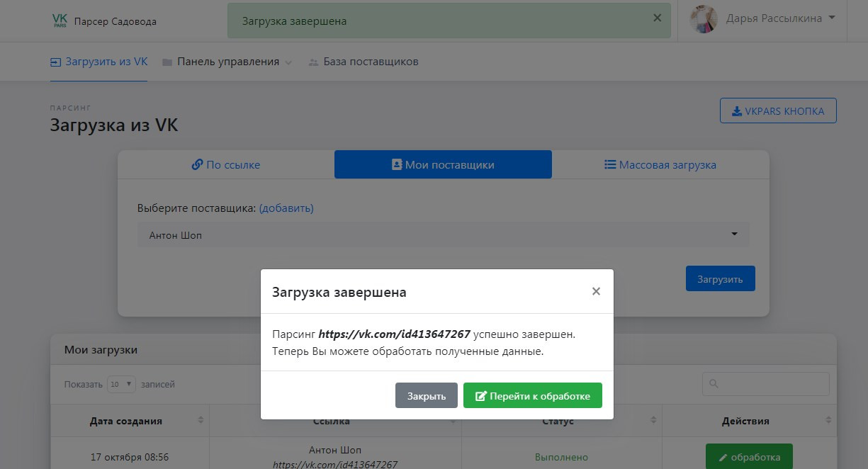Click the gray Закрыть button
Screen dimensions: 868x469
[426, 396]
